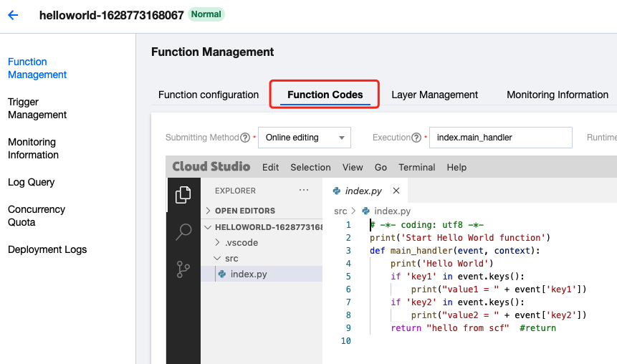
Task: Click Python file icon next to index.py in tree
Action: point(222,274)
